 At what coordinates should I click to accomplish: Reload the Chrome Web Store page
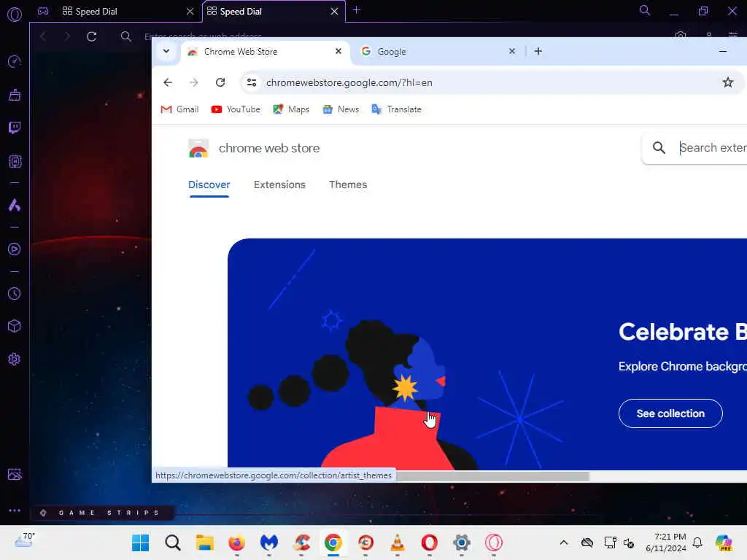220,82
